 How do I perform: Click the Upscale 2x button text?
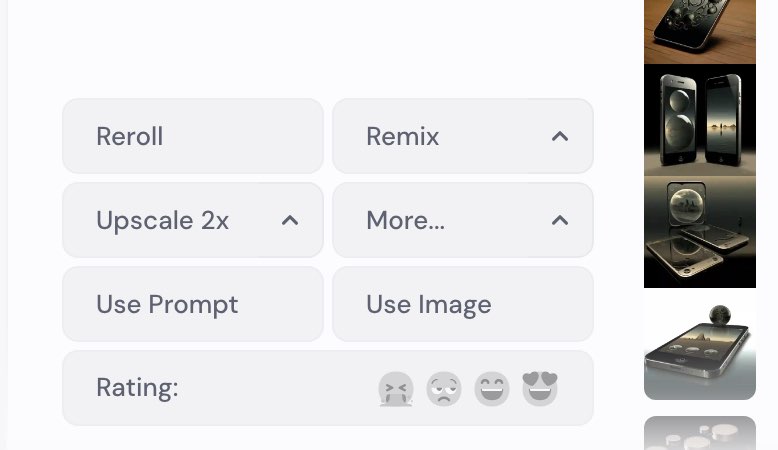tap(162, 220)
